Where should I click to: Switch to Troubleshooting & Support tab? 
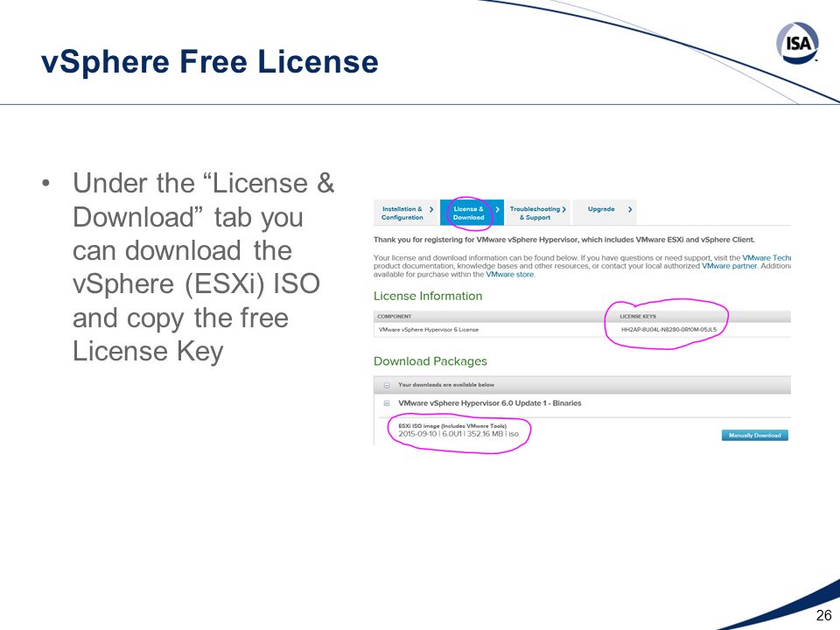pyautogui.click(x=538, y=213)
